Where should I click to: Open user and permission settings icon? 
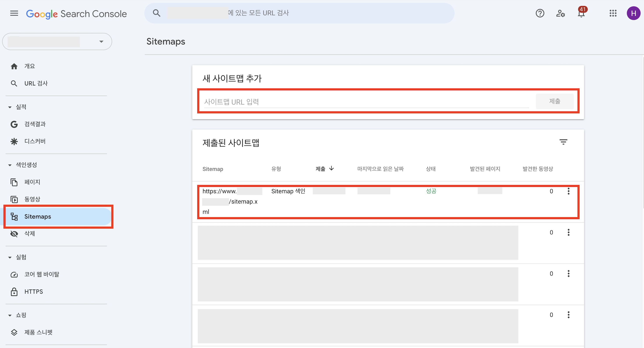(561, 13)
